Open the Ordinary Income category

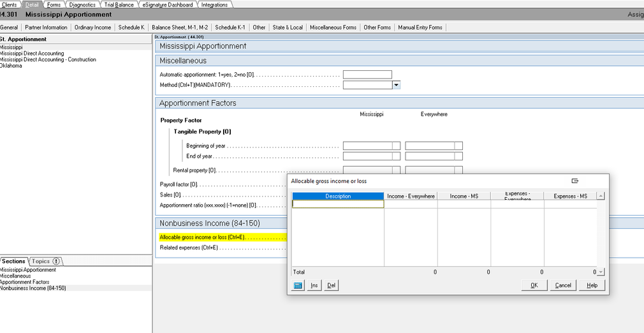[92, 28]
